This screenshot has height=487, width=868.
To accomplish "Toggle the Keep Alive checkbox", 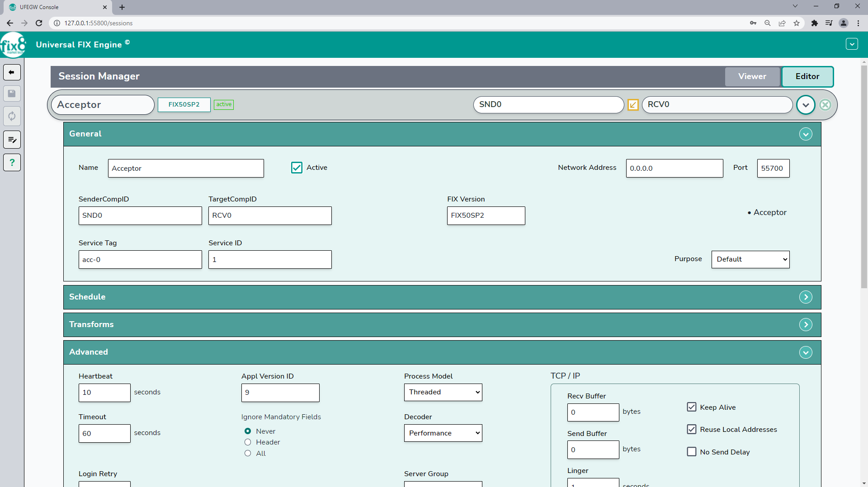I will coord(692,407).
